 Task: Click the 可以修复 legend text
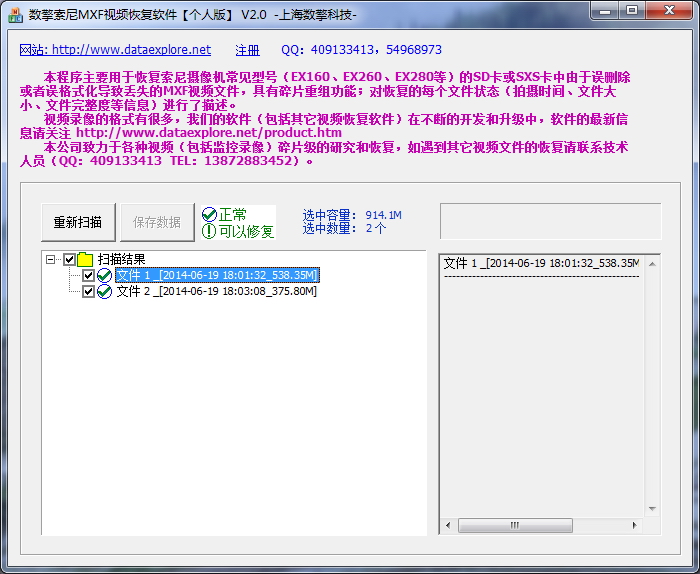[246, 231]
